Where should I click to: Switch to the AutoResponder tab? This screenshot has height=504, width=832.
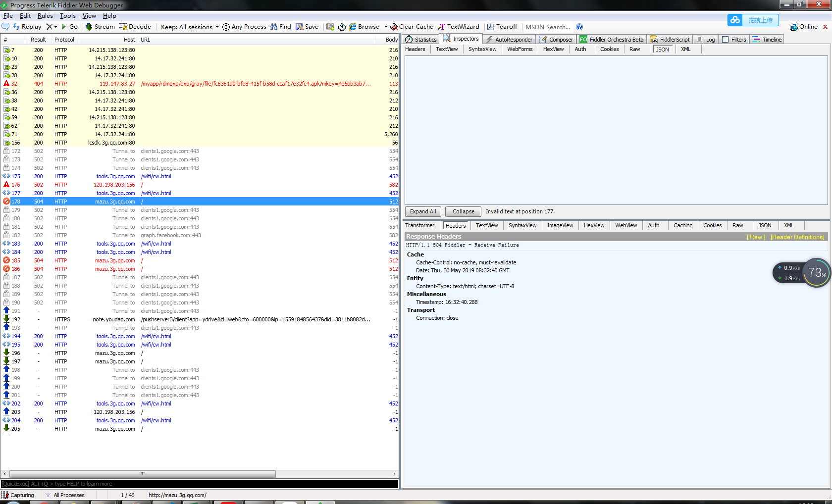[x=509, y=39]
